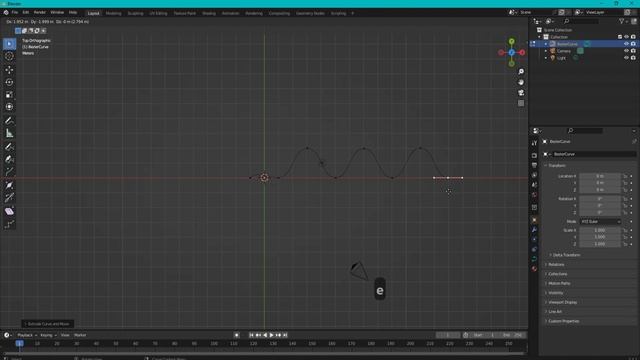Open the File menu

15,13
